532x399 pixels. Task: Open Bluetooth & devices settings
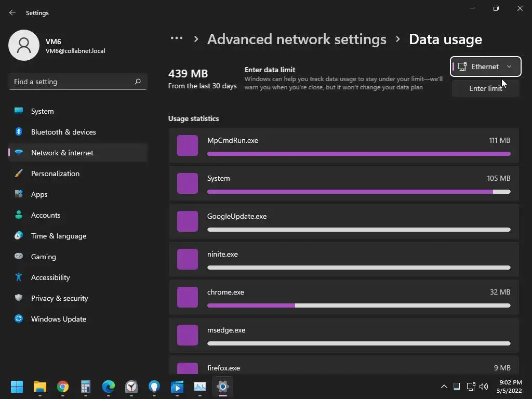tap(63, 132)
